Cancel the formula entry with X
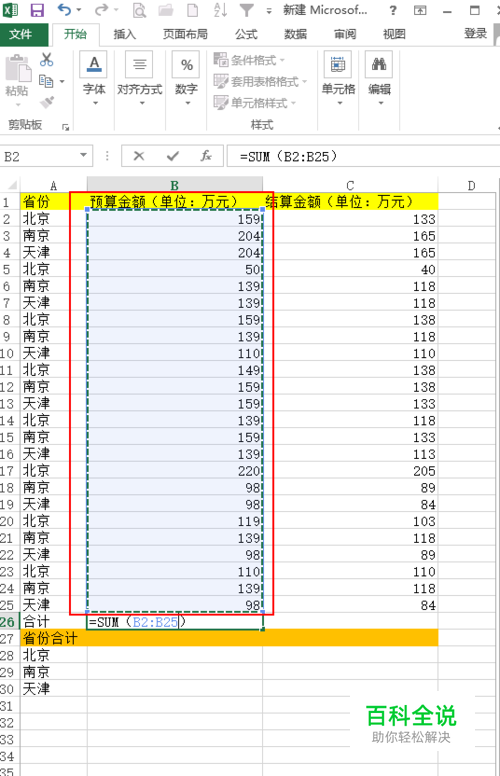 (139, 156)
